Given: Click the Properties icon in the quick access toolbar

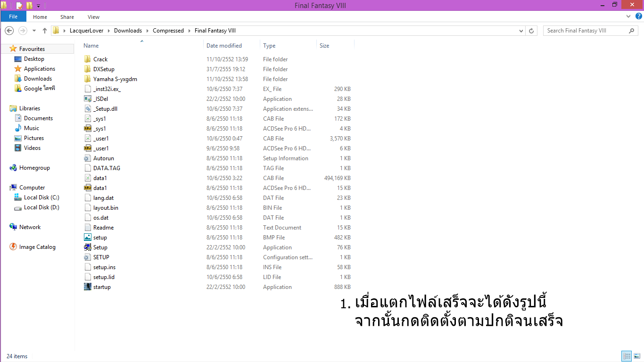Looking at the screenshot, I should point(19,6).
